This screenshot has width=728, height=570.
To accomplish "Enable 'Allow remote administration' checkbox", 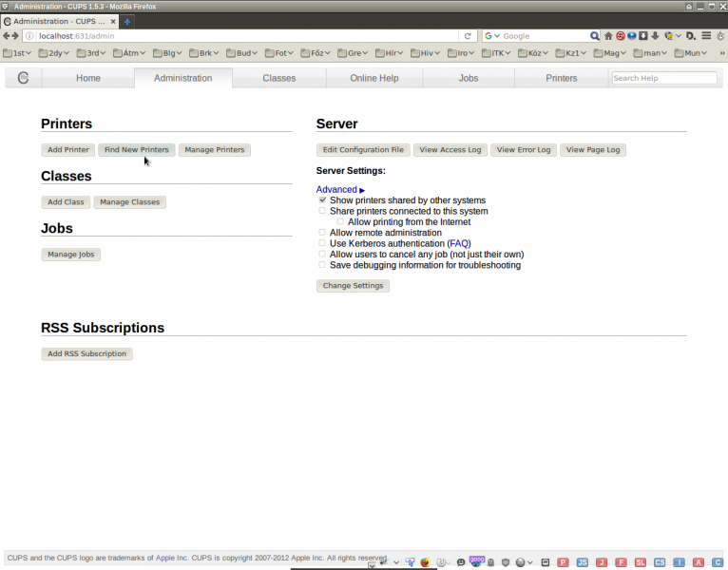I will click(x=322, y=232).
